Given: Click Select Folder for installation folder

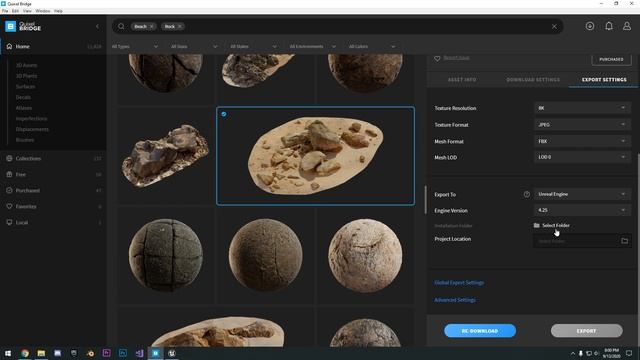Looking at the screenshot, I should 551,225.
